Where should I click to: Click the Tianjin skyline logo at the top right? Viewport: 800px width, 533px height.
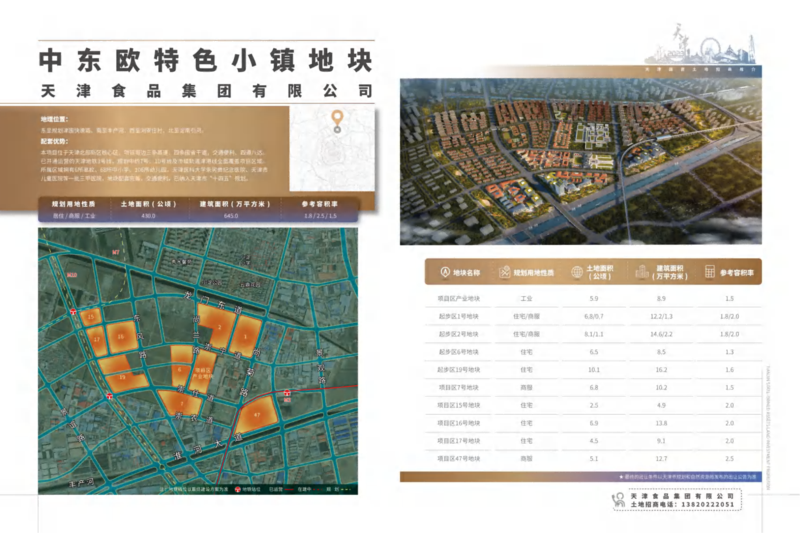pos(700,44)
